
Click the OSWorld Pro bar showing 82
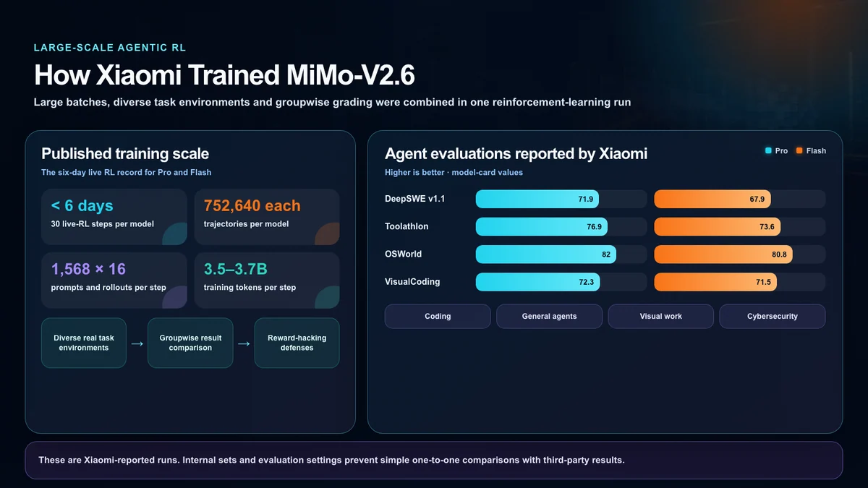tap(546, 254)
